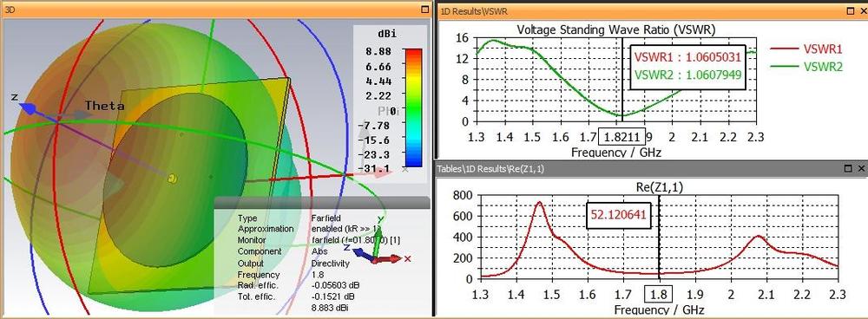Click the yellow feed port on the patch
Screen dimensions: 868x319
[x=173, y=178]
